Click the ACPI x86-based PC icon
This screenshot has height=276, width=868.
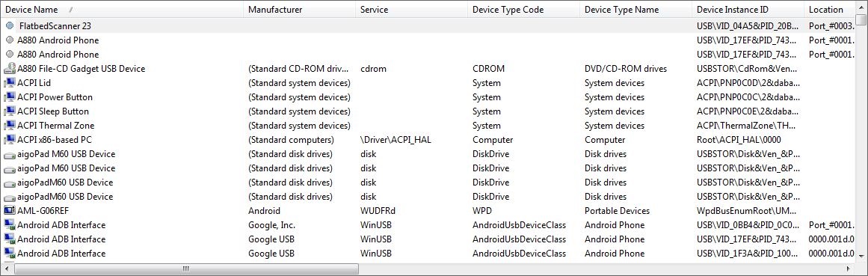(x=10, y=140)
